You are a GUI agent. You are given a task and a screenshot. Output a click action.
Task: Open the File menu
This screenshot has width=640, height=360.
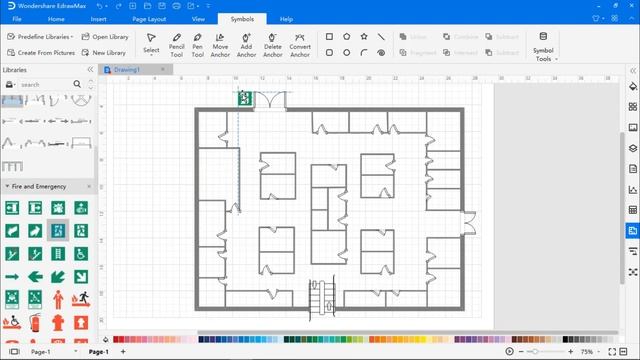coord(17,19)
